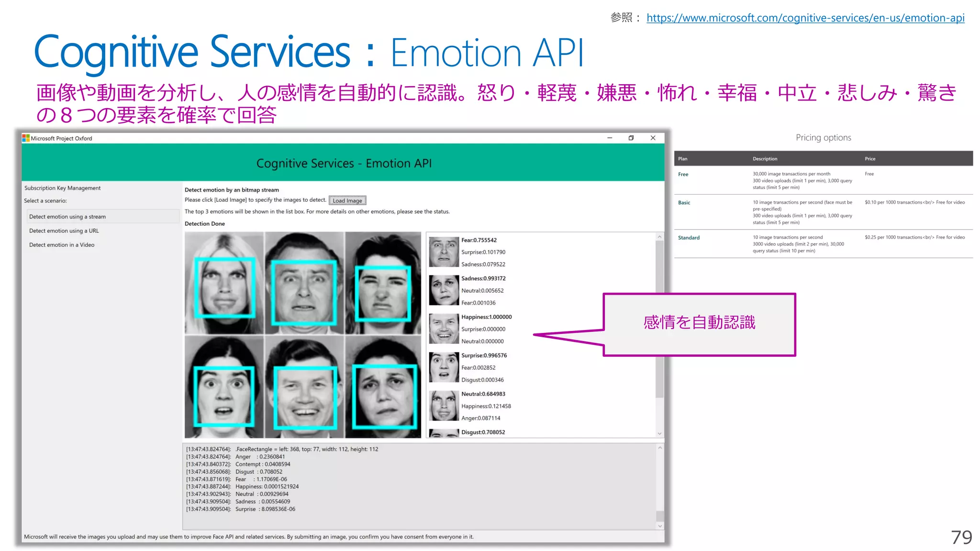This screenshot has height=551, width=980.
Task: Select face thumbnail beside Sadness:0.993172
Action: coord(444,290)
